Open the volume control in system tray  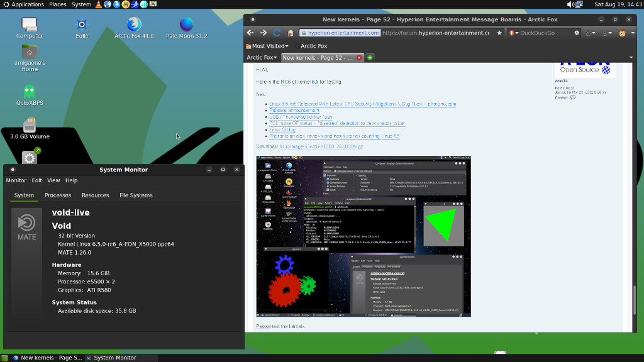(x=570, y=4)
